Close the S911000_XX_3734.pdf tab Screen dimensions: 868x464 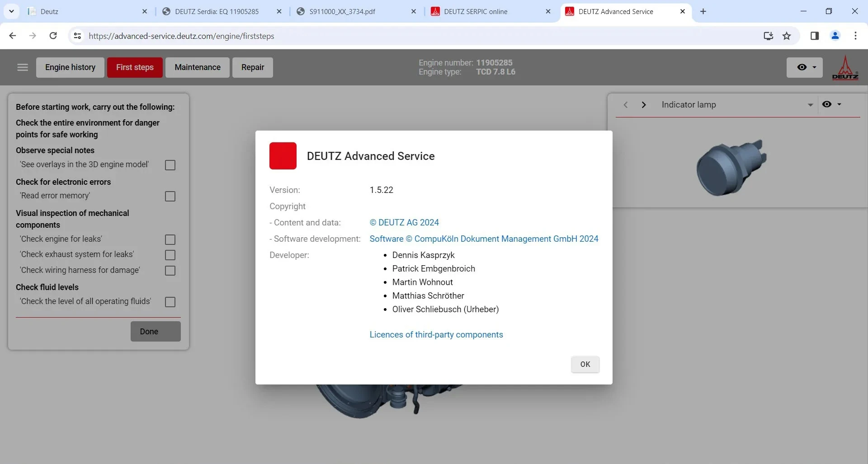coord(414,11)
